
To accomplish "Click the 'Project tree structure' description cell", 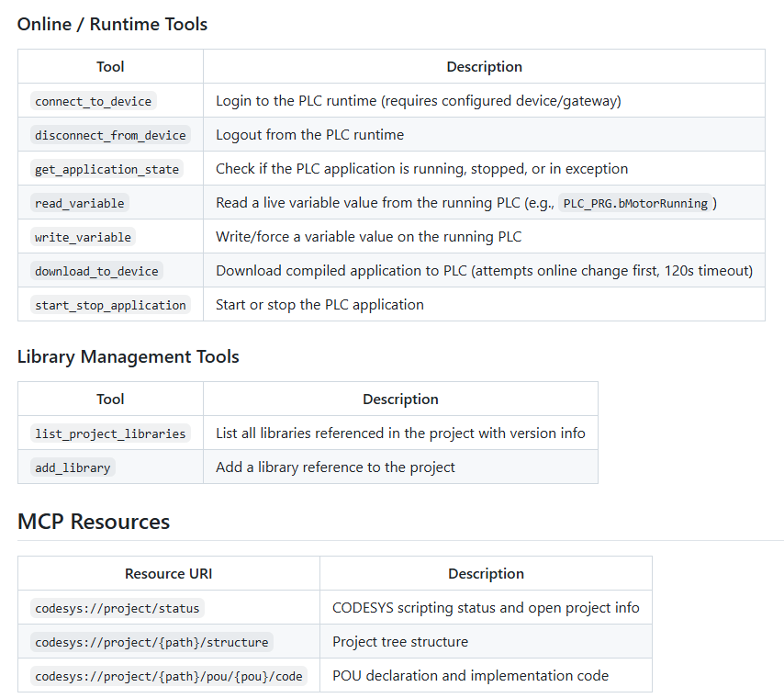I will [399, 642].
